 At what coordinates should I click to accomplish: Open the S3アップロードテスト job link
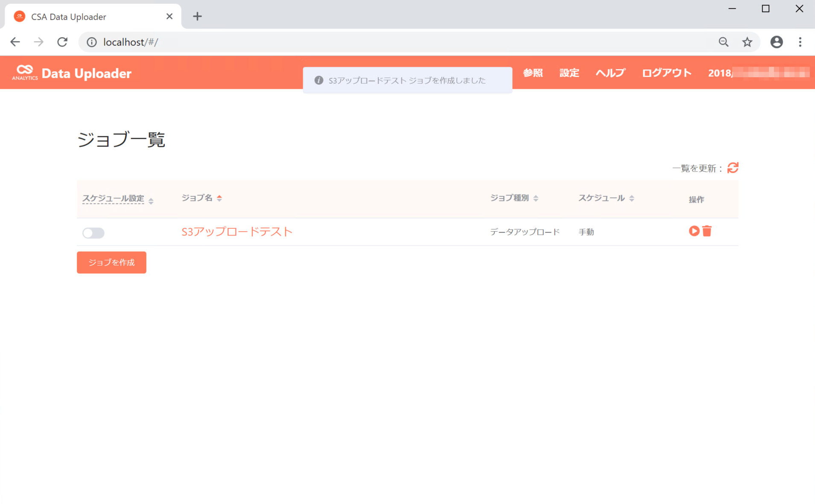click(237, 232)
